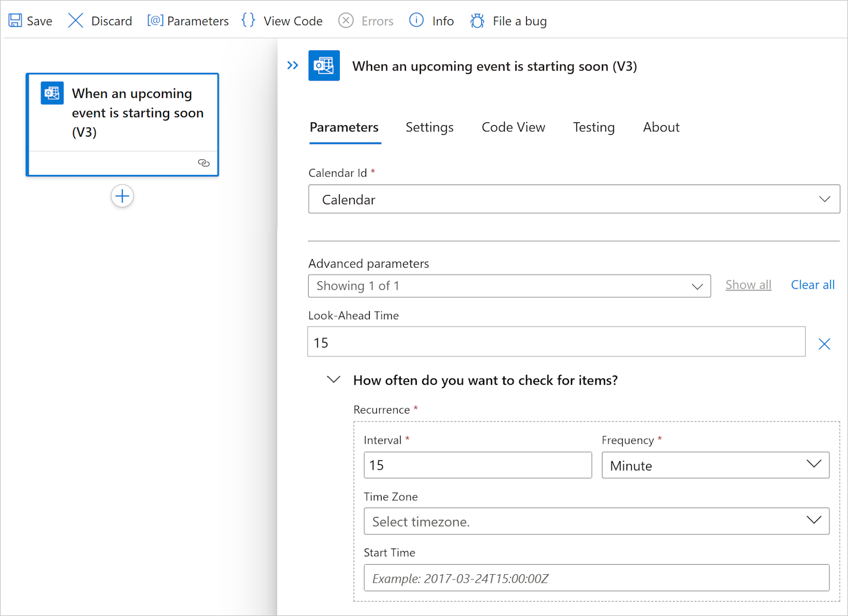Click the Save disk icon

coord(15,21)
